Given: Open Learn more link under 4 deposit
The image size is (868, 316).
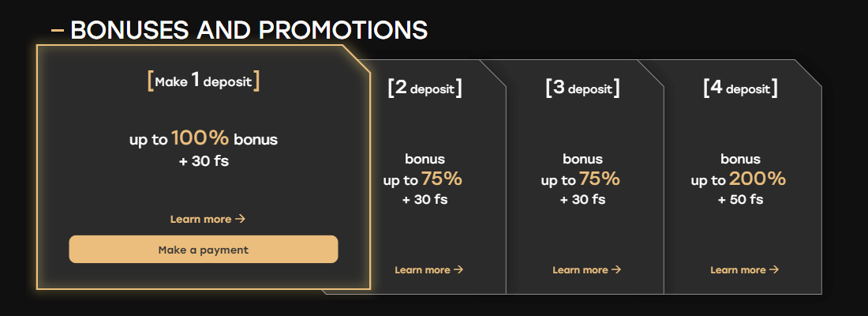Looking at the screenshot, I should (x=739, y=270).
